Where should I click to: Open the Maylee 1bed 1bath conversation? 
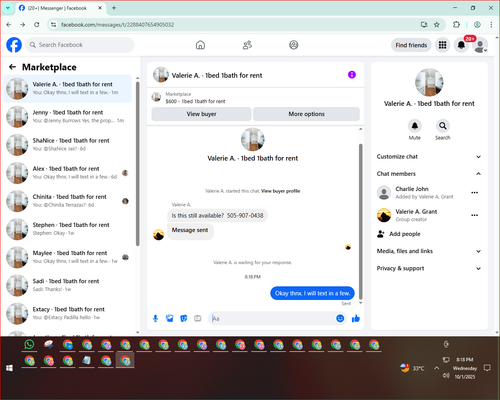68,257
